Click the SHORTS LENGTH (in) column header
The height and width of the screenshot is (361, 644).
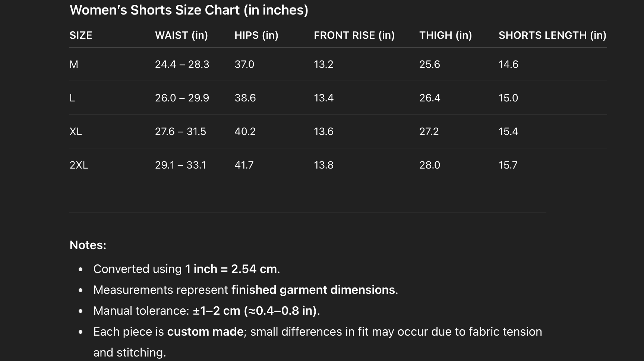pyautogui.click(x=552, y=35)
